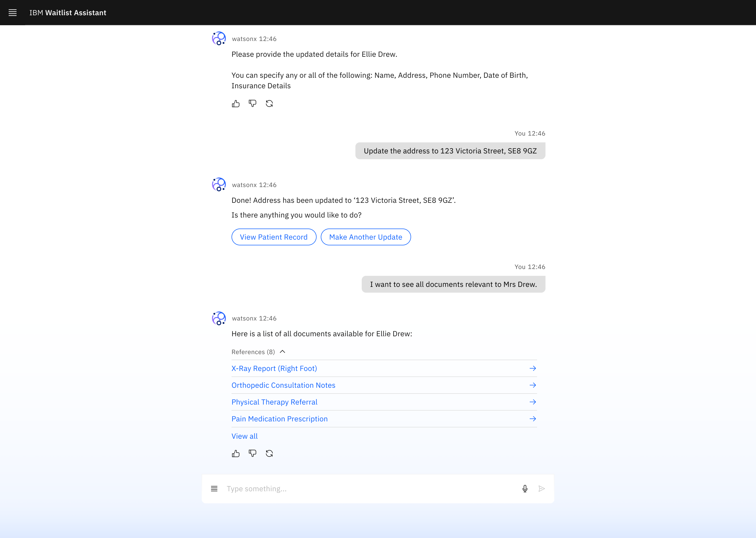Click the watsonx avatar on the first message
756x538 pixels.
(219, 38)
